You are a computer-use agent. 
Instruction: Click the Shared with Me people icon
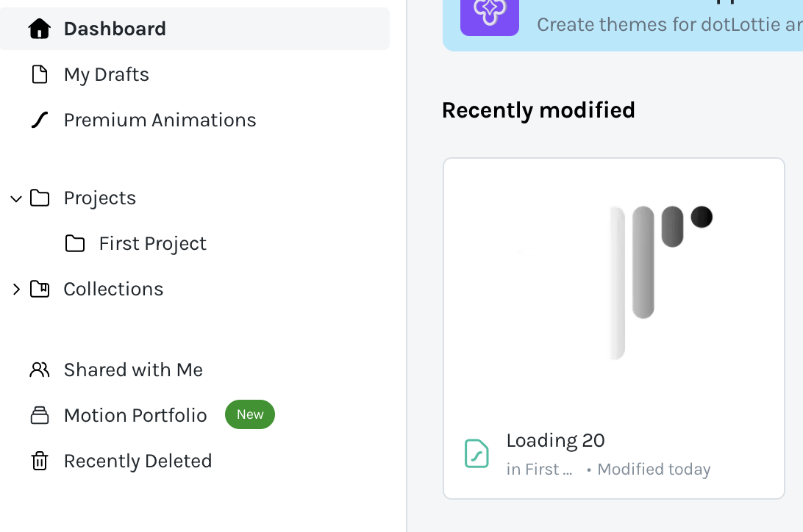[39, 370]
